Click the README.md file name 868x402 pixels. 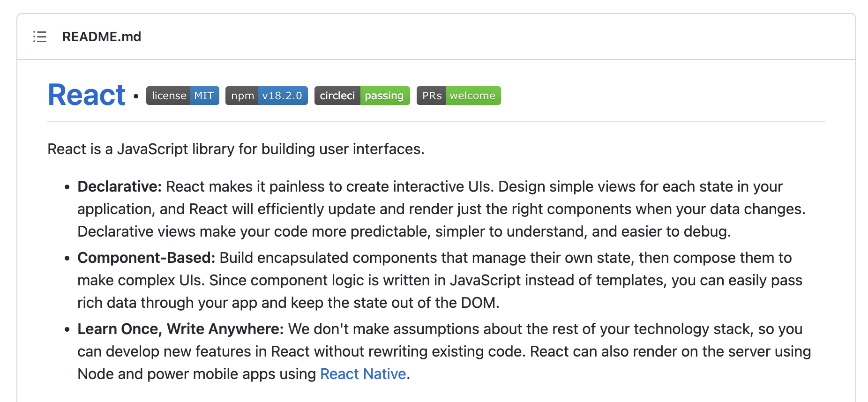[102, 37]
